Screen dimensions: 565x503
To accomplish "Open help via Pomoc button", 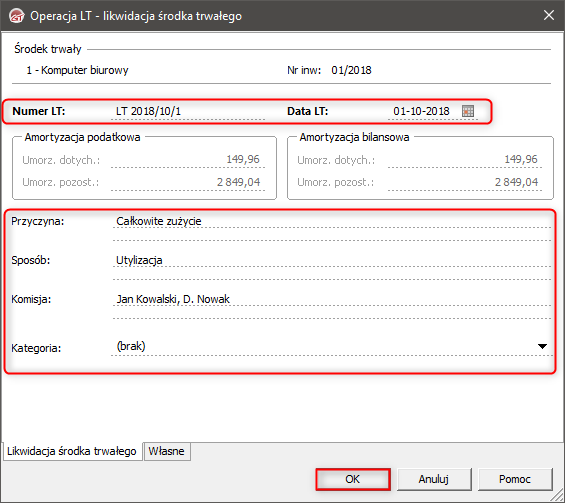I will 515,479.
